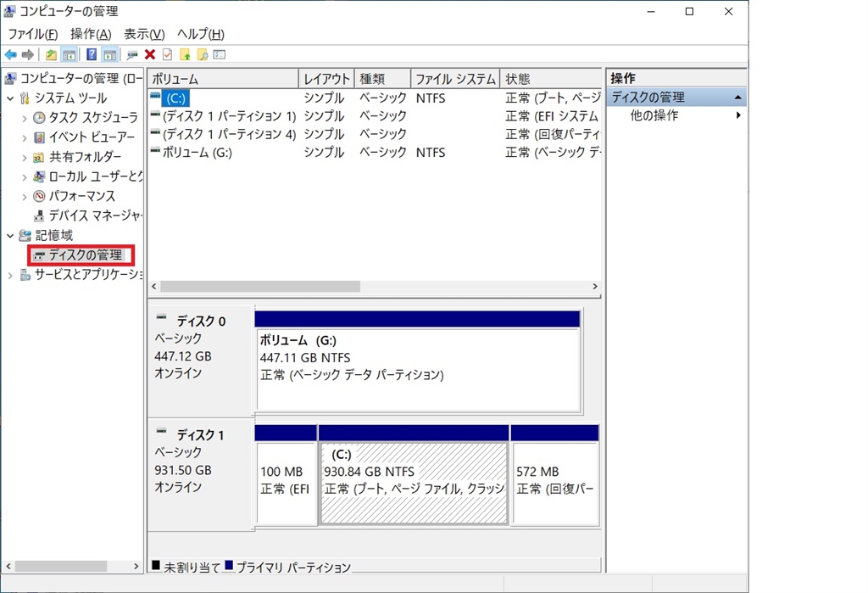The height and width of the screenshot is (593, 868).
Task: Click 正常 (回復パーティ status cell in list
Action: pos(553,135)
